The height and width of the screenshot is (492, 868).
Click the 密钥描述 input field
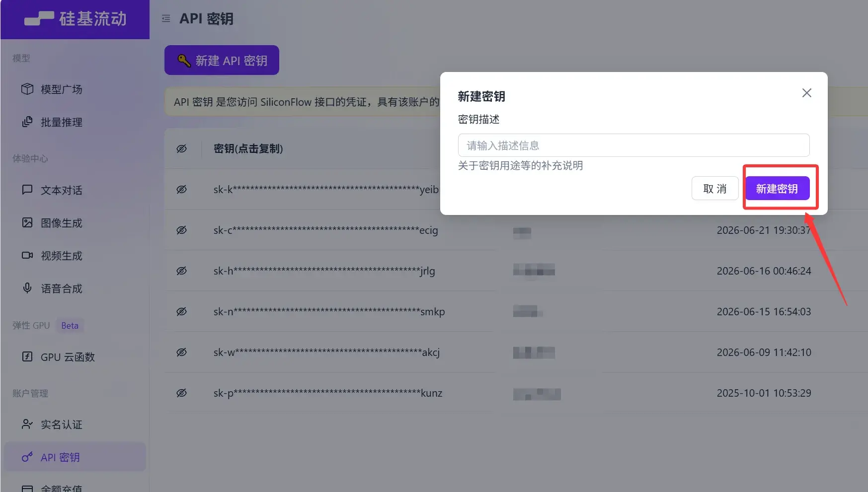[x=633, y=145]
